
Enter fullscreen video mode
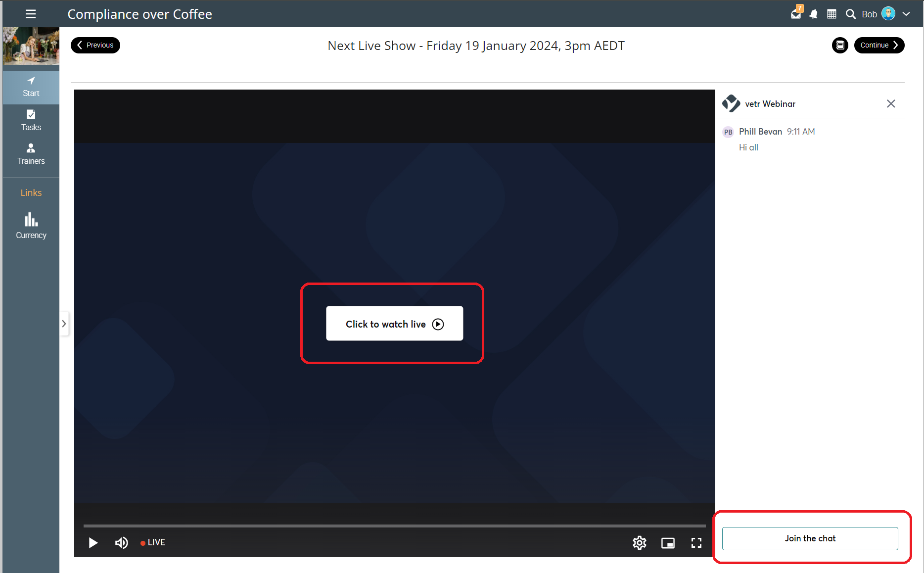696,543
